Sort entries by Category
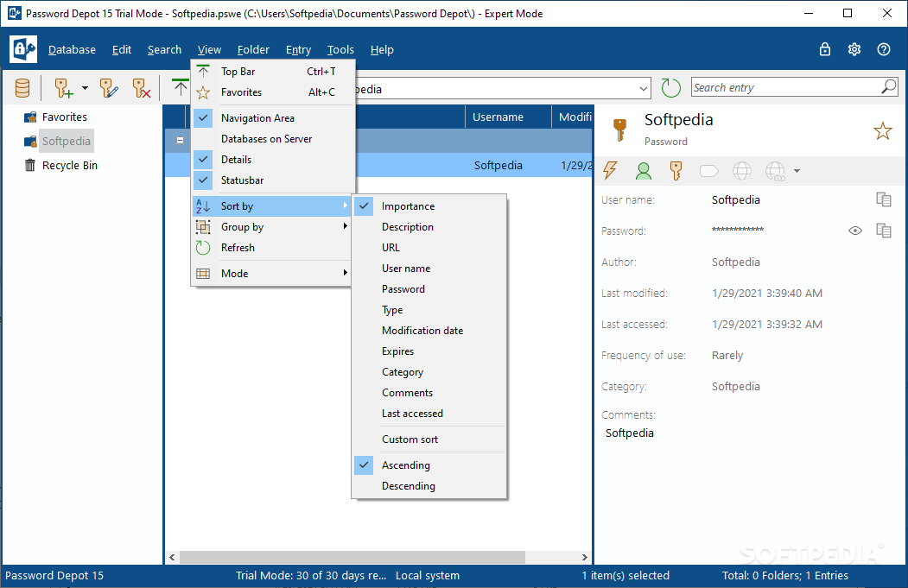Image resolution: width=908 pixels, height=588 pixels. [429, 372]
